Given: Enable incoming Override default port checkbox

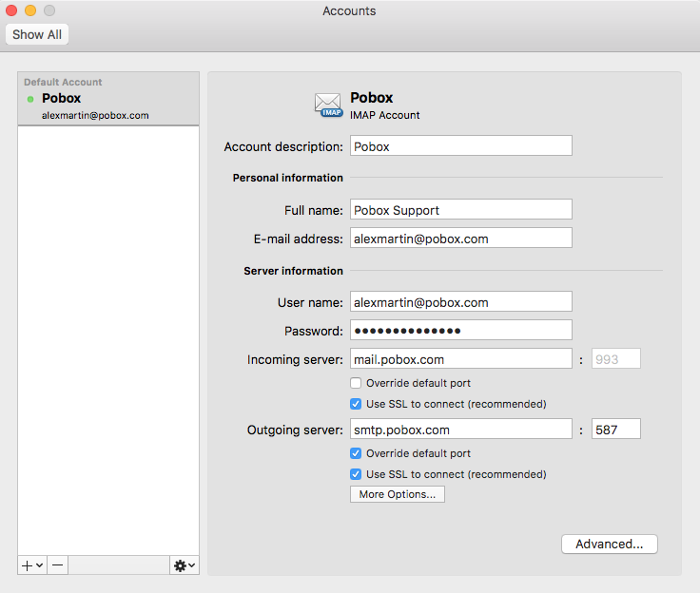Looking at the screenshot, I should click(356, 383).
